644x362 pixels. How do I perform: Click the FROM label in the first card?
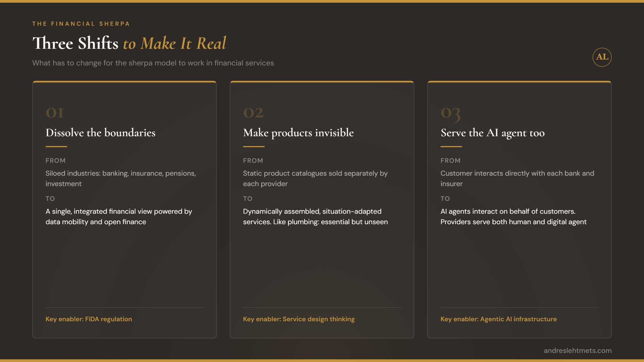coord(55,160)
